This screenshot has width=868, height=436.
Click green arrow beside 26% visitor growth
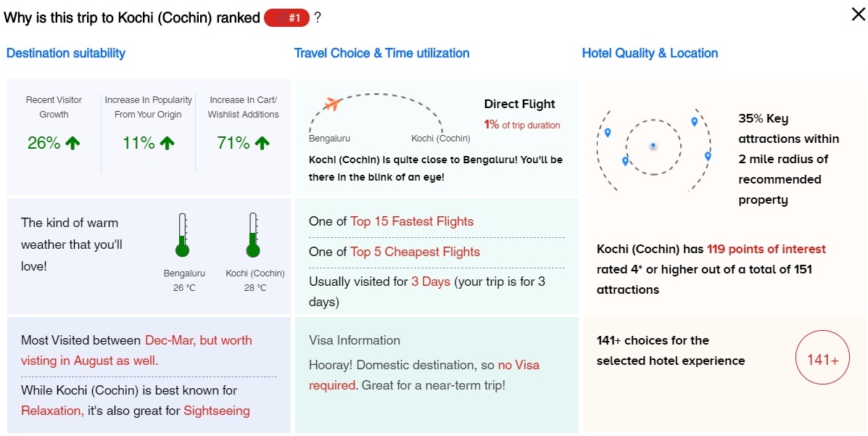pos(73,144)
